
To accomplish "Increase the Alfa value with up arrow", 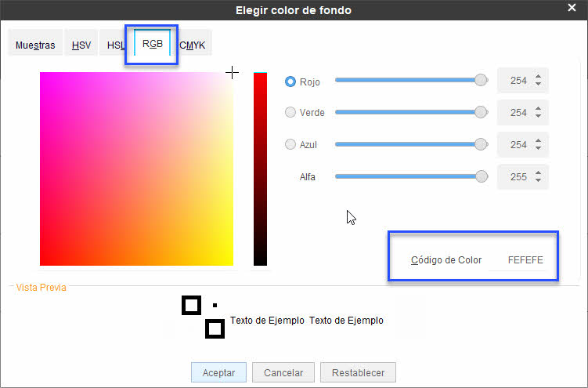I will pos(539,173).
